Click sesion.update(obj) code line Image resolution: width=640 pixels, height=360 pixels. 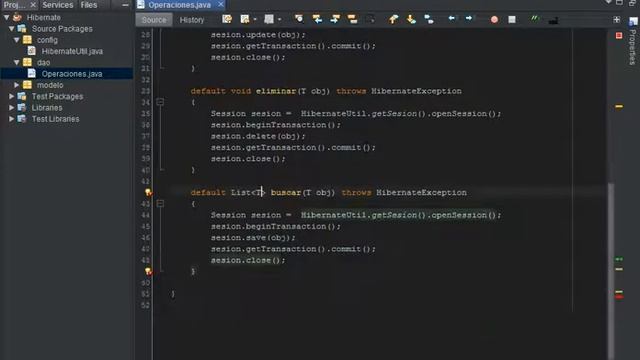click(x=258, y=35)
